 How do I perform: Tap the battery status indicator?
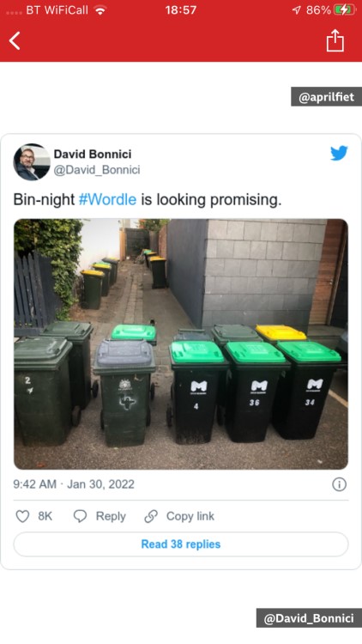pyautogui.click(x=344, y=10)
